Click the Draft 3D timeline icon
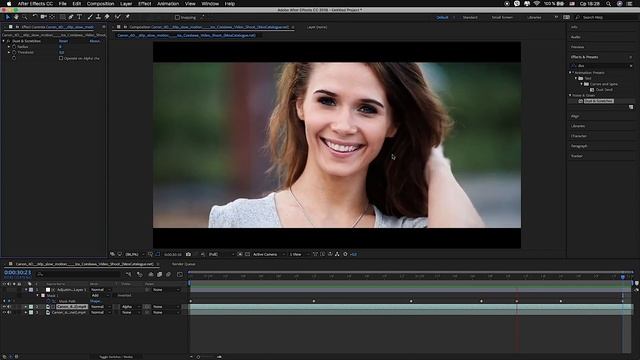Image resolution: width=640 pixels, height=360 pixels. (140, 274)
